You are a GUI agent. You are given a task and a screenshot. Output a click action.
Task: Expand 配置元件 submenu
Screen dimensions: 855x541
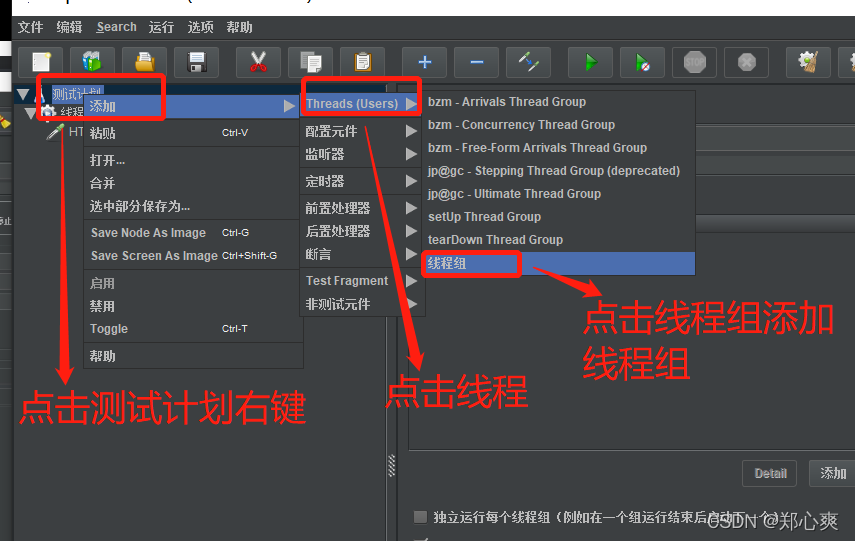tap(362, 131)
